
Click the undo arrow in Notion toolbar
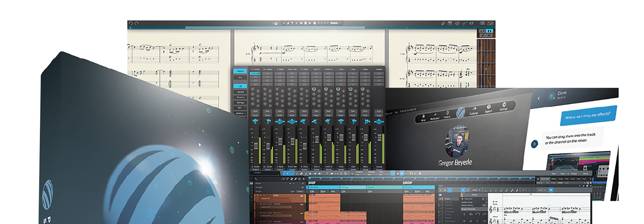(130, 23)
